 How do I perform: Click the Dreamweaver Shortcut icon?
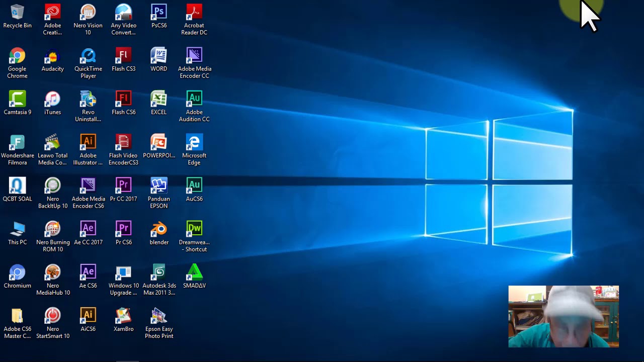click(194, 229)
